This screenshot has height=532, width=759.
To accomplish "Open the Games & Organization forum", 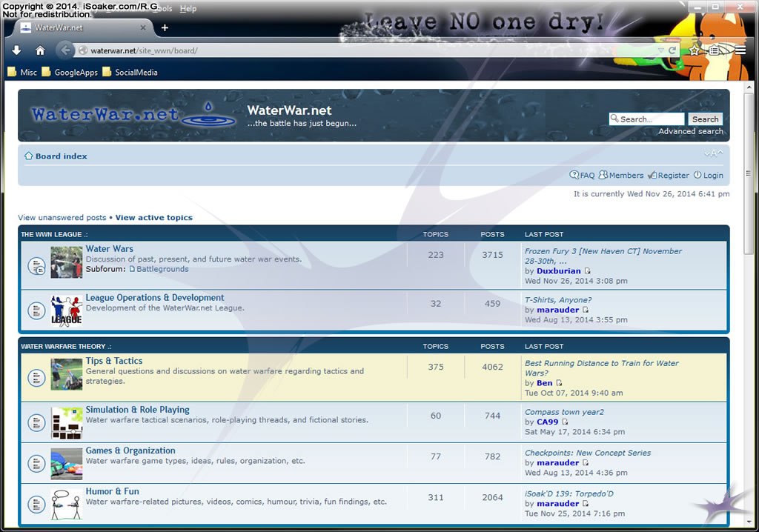I will pos(130,450).
